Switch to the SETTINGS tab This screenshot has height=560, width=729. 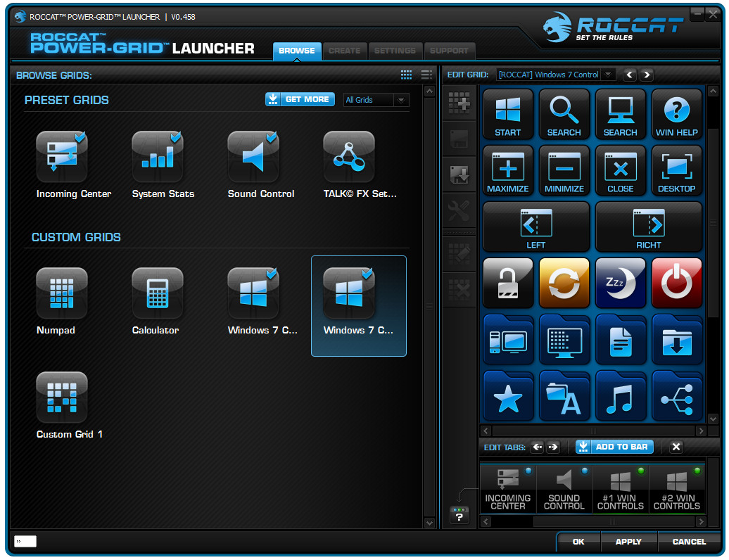click(x=395, y=51)
